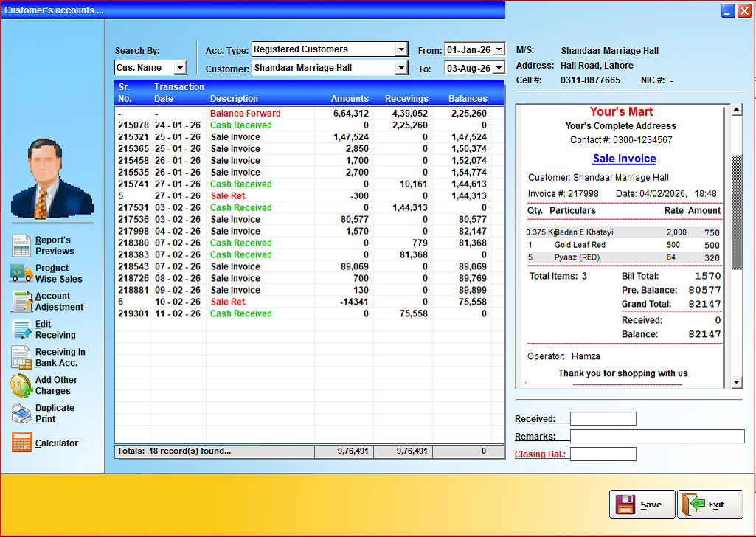Select the Balance Forward row

[x=309, y=114]
